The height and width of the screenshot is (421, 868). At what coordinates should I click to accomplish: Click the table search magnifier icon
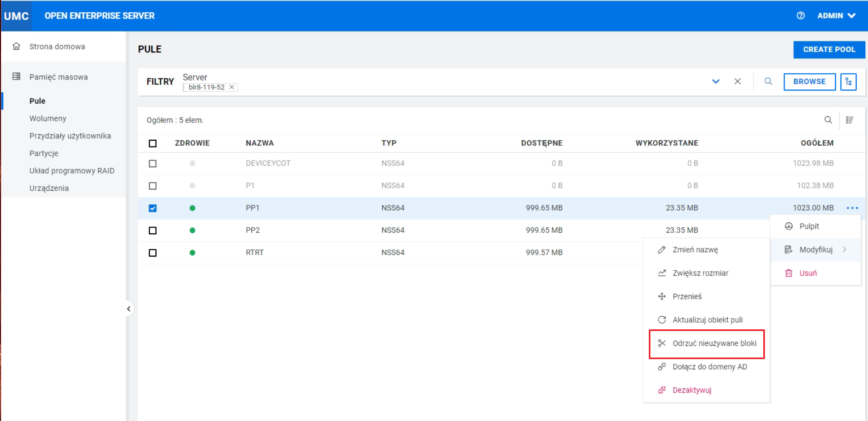click(828, 120)
